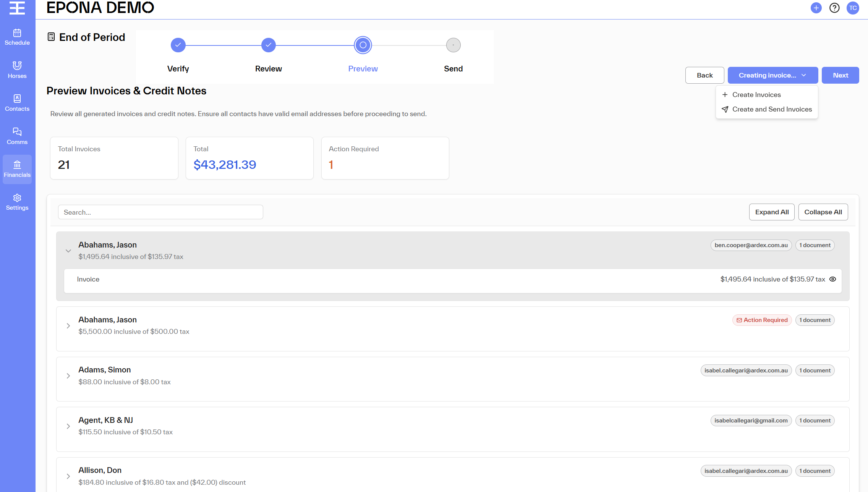Image resolution: width=868 pixels, height=492 pixels.
Task: Open Settings gear in sidebar
Action: click(17, 202)
